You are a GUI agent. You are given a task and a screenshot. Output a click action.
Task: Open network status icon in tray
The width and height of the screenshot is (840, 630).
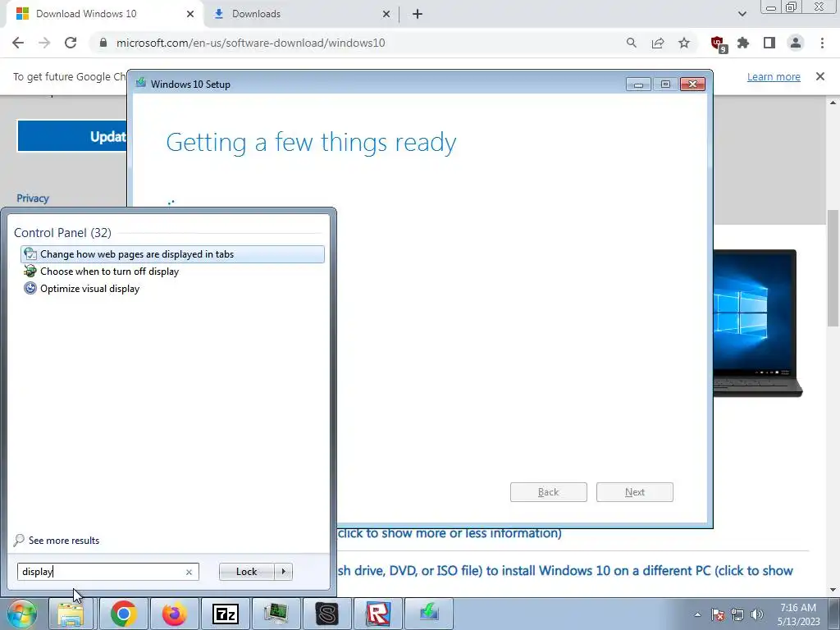click(737, 614)
